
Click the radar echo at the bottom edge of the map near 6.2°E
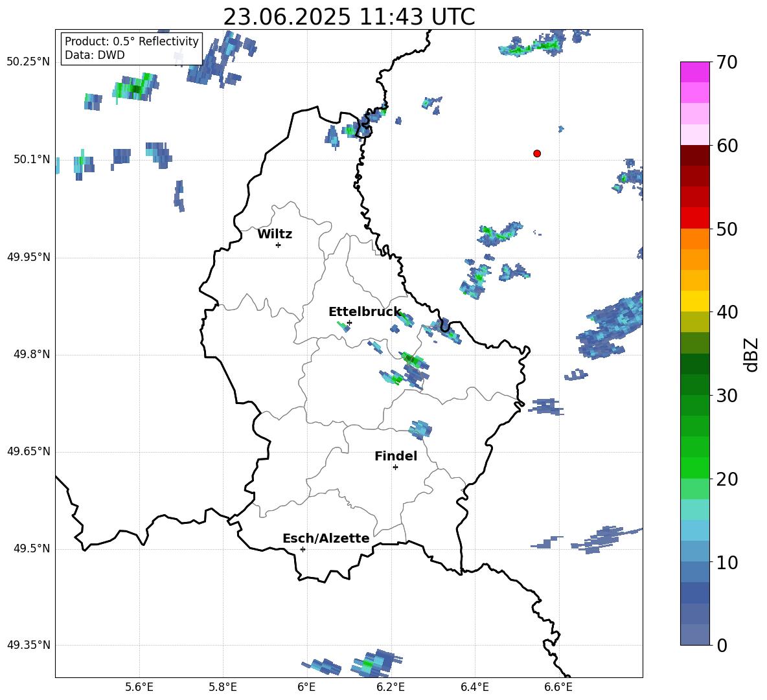coord(376,663)
